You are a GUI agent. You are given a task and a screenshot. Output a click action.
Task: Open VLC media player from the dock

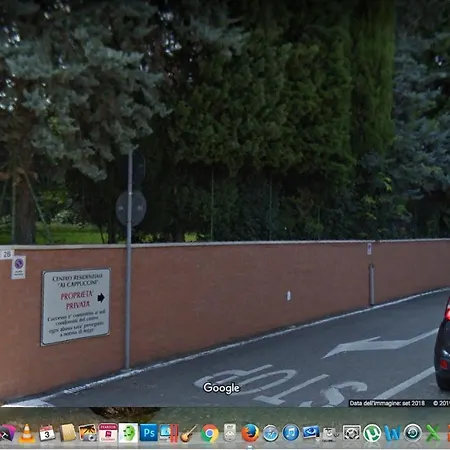tap(27, 433)
